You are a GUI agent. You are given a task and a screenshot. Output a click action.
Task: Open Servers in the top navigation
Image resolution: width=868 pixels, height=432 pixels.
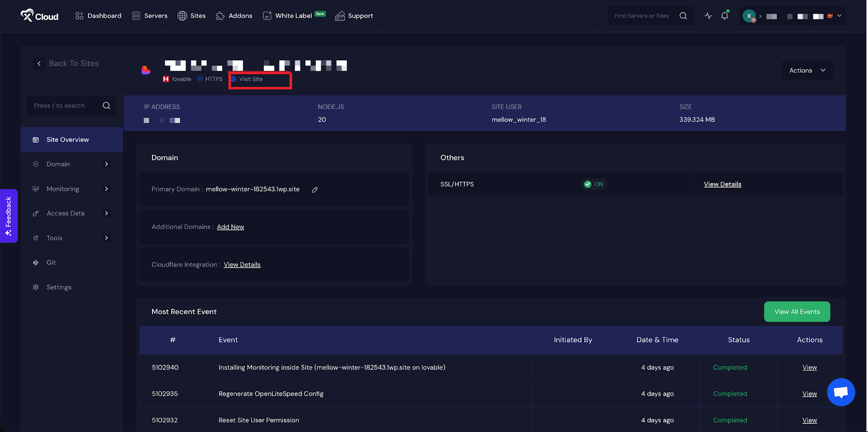(x=150, y=16)
